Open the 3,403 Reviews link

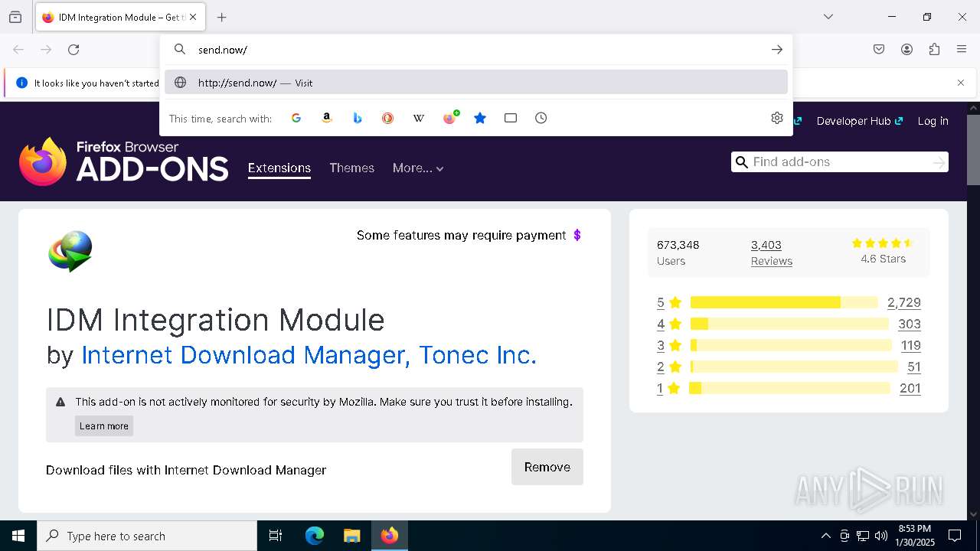coord(771,253)
